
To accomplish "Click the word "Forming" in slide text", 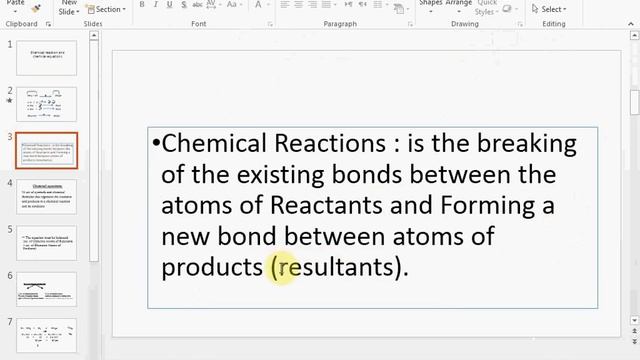I will click(487, 206).
